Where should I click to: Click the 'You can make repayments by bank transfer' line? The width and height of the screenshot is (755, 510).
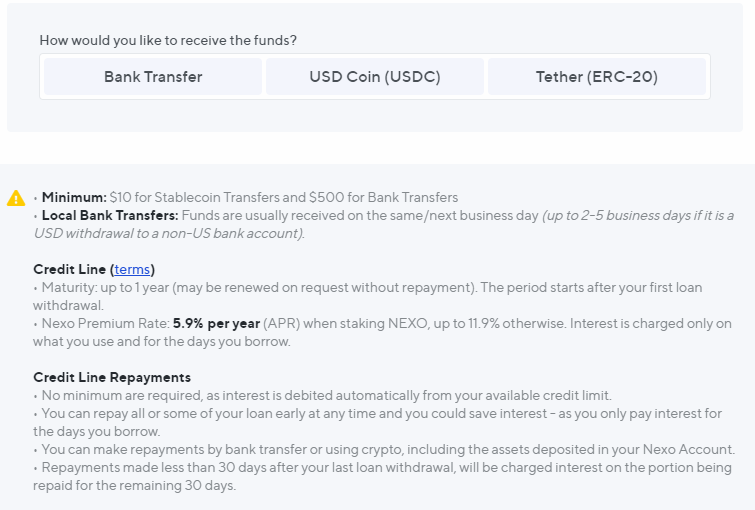tap(384, 449)
